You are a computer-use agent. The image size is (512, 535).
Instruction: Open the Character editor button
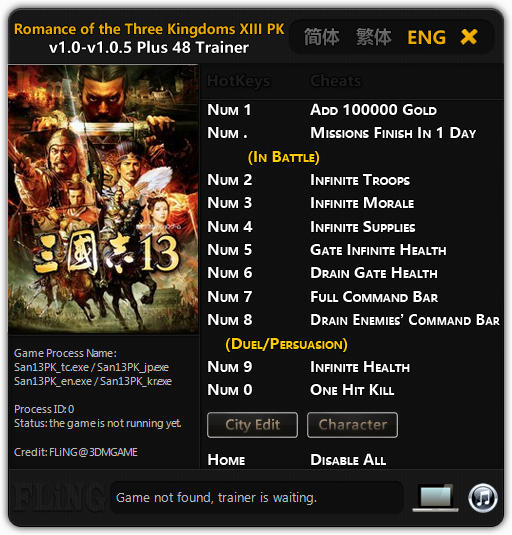pyautogui.click(x=352, y=425)
